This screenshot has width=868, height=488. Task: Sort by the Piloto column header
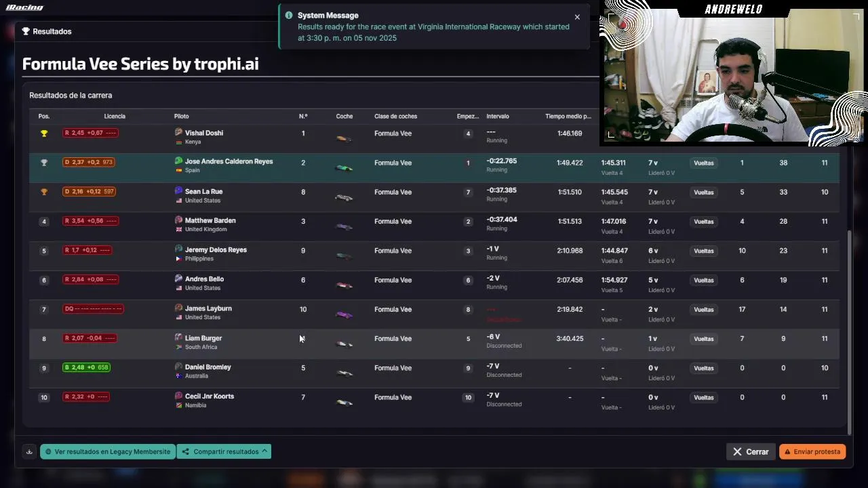click(x=181, y=117)
